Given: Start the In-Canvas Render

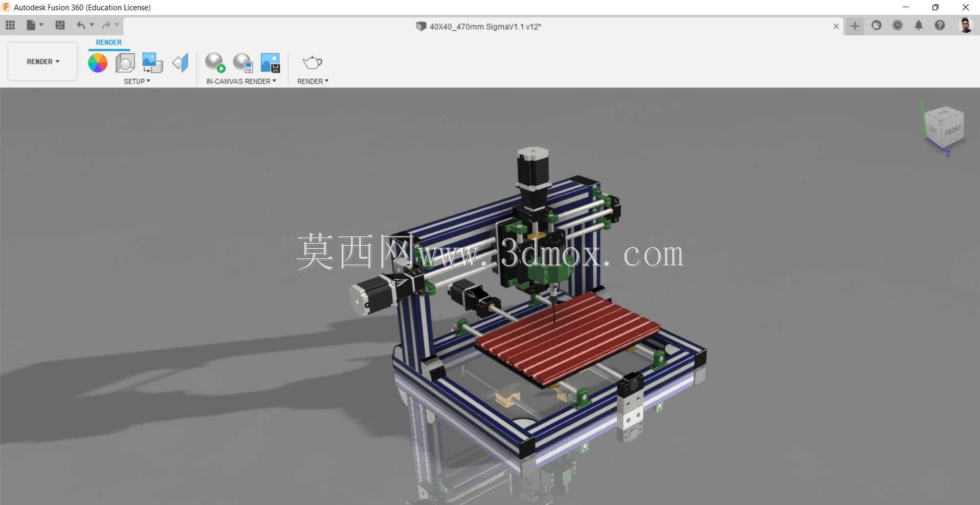Looking at the screenshot, I should [215, 63].
